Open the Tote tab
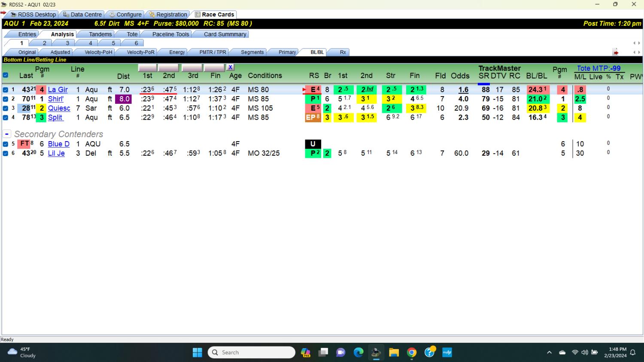Screen dimensions: 644x362 (132, 34)
